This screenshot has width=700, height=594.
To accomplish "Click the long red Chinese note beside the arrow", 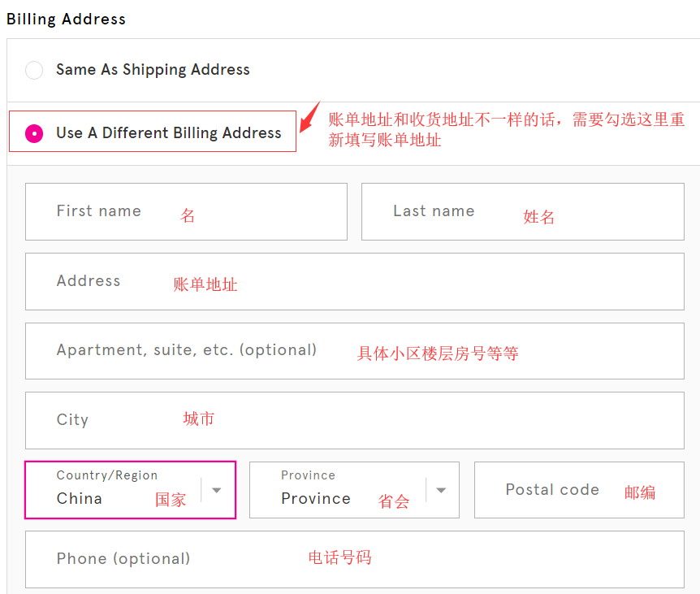I will [506, 129].
